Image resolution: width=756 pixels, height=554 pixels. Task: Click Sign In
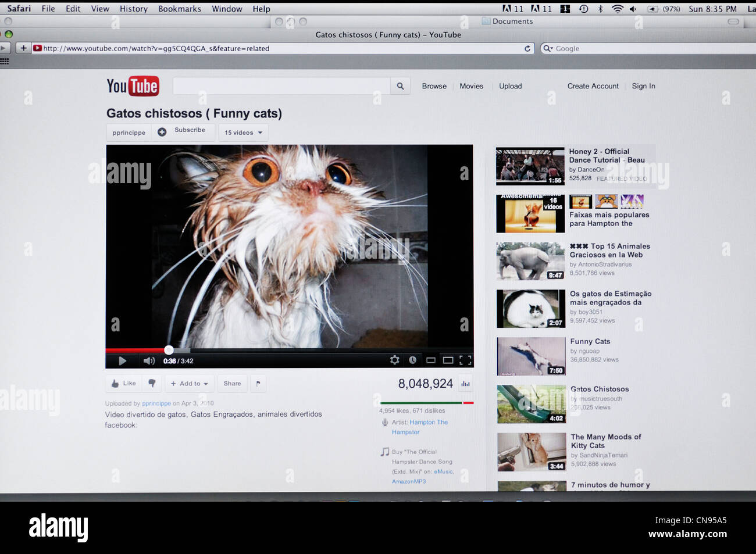tap(644, 86)
